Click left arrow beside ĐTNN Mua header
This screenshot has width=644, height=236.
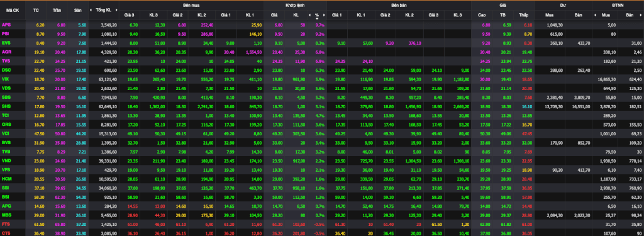pyautogui.click(x=596, y=15)
